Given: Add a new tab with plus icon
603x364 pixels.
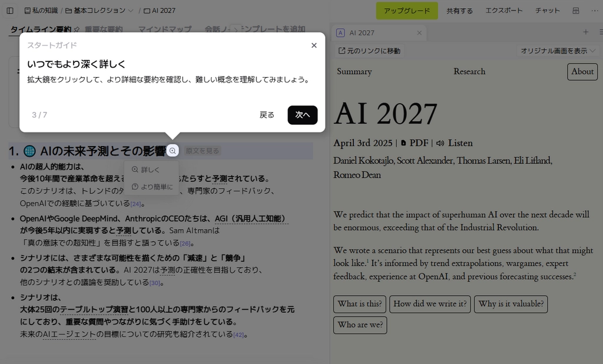Looking at the screenshot, I should pos(585,32).
